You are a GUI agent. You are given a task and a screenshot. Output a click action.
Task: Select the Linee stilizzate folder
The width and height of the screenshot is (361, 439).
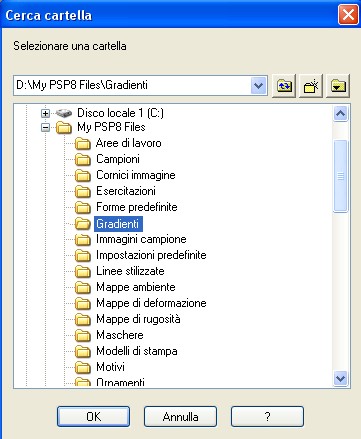(130, 271)
